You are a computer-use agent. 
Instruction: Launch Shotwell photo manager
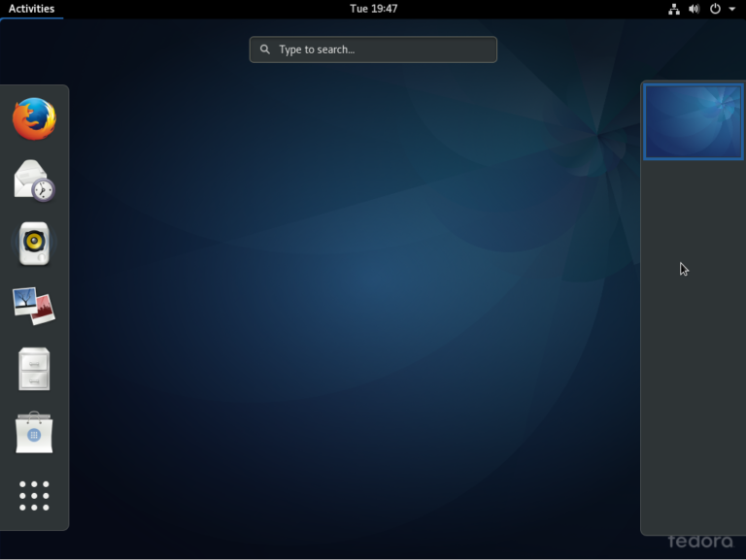(x=34, y=306)
